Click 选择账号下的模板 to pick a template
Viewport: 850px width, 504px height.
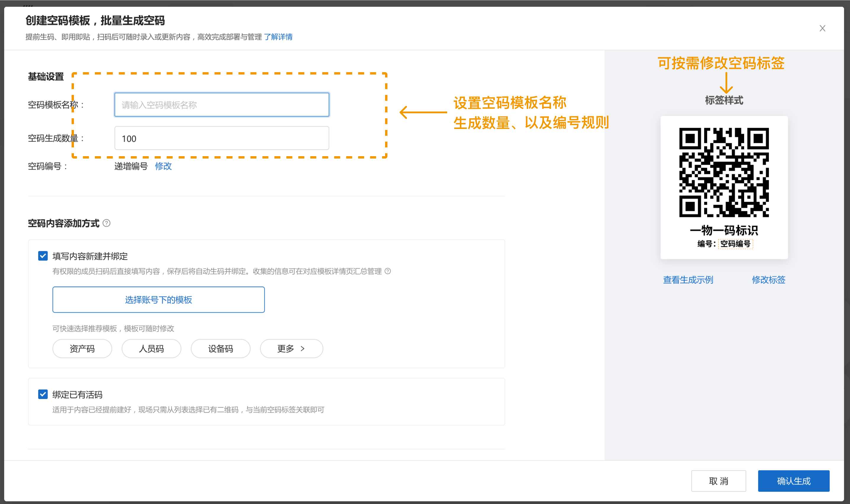158,300
